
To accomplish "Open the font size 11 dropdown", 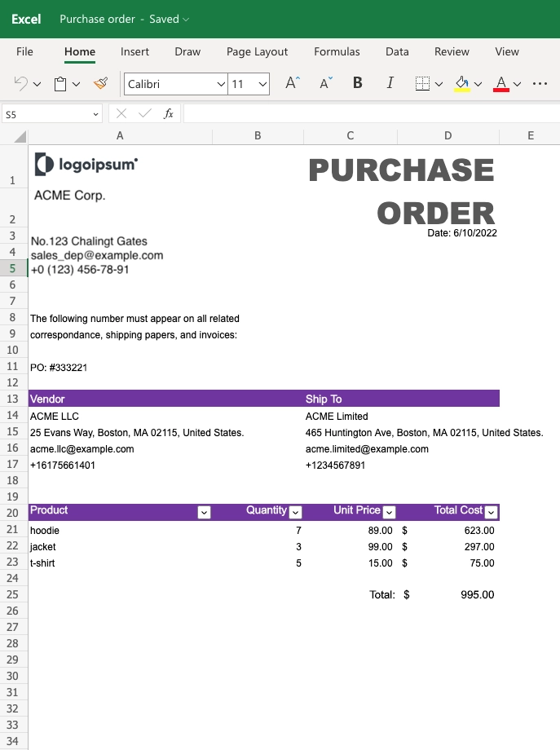I will 262,84.
